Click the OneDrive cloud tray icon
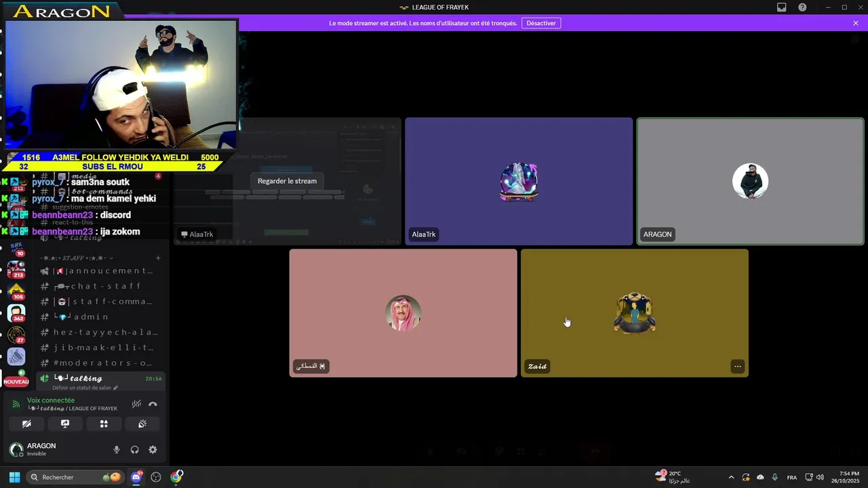The height and width of the screenshot is (488, 868). click(760, 477)
